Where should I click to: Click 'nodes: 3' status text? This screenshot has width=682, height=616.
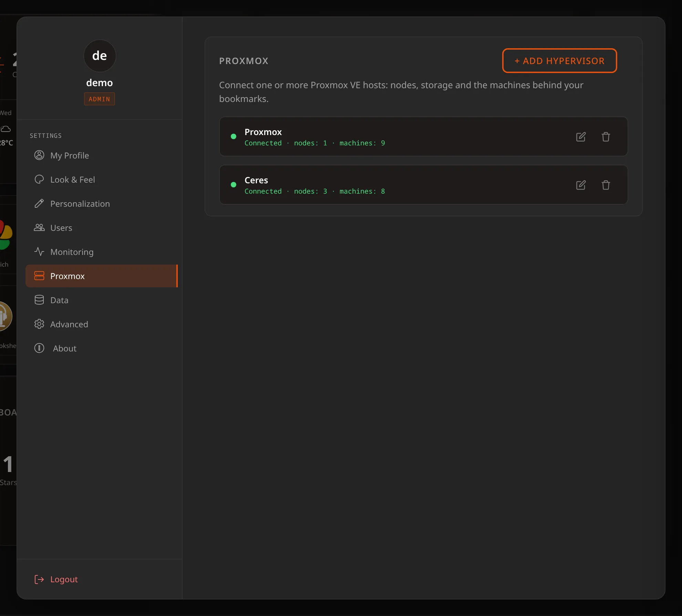point(310,191)
